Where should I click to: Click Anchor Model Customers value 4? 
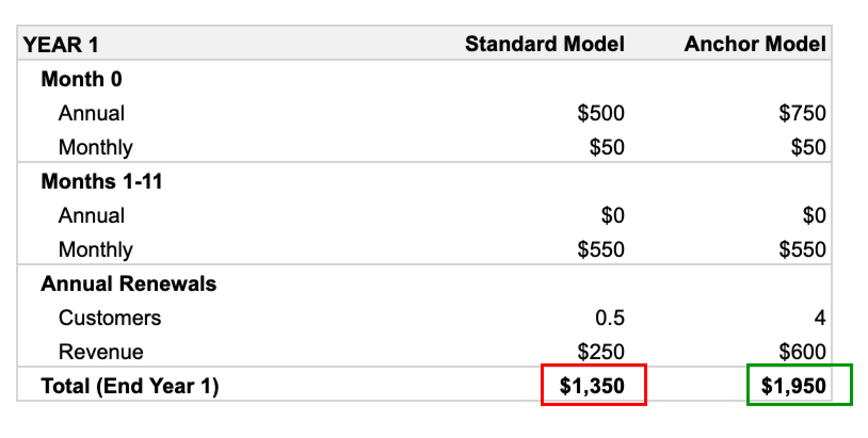click(820, 318)
